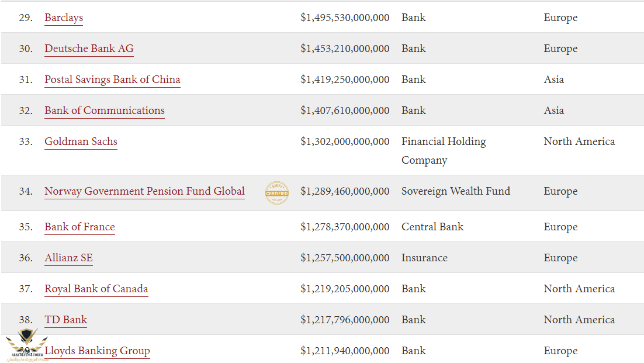Image resolution: width=644 pixels, height=363 pixels.
Task: Click the Bank of Communications link
Action: pos(105,110)
